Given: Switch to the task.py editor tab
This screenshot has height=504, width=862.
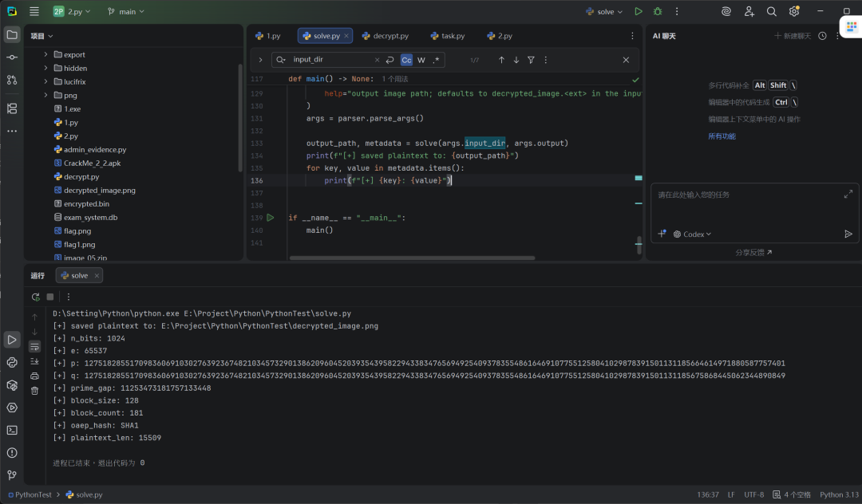Looking at the screenshot, I should [448, 36].
